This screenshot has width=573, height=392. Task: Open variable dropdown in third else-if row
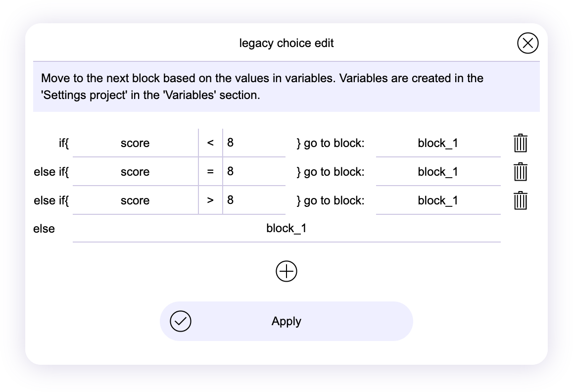click(x=135, y=201)
